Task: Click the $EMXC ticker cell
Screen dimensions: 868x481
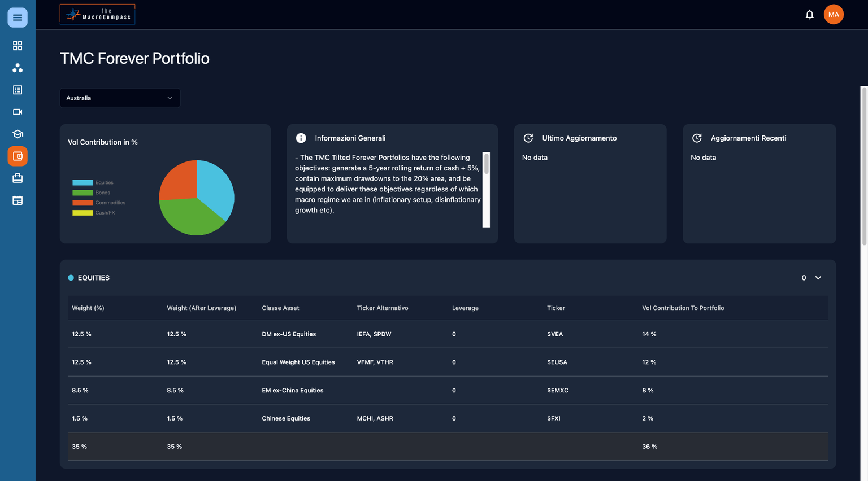Action: 558,391
